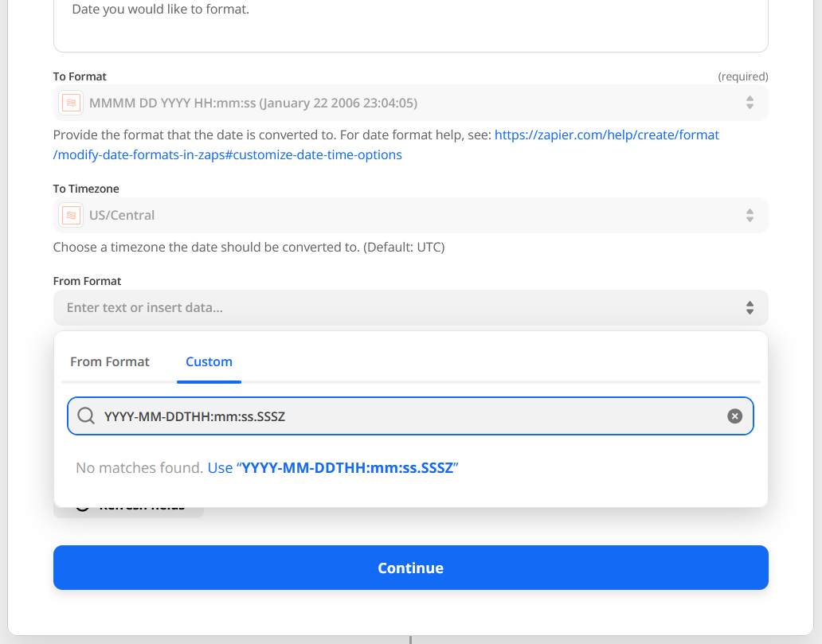
Task: Click the formatter icon in To Format field
Action: (x=72, y=103)
